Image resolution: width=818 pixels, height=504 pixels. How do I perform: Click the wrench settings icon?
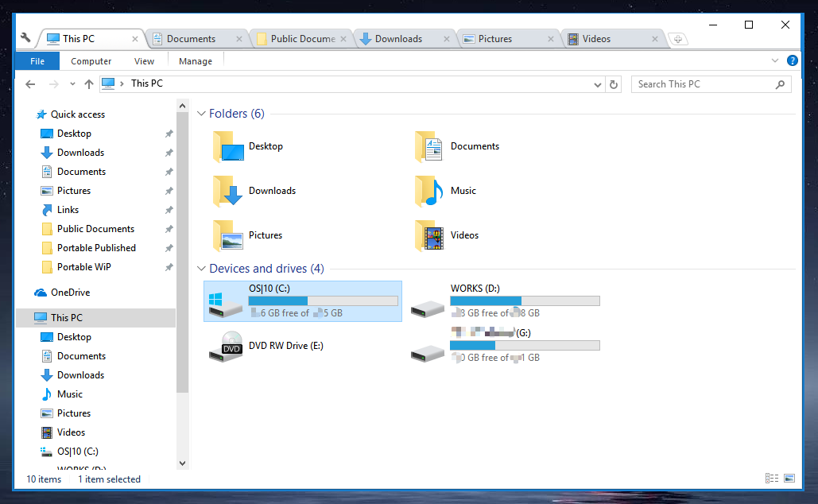point(25,37)
